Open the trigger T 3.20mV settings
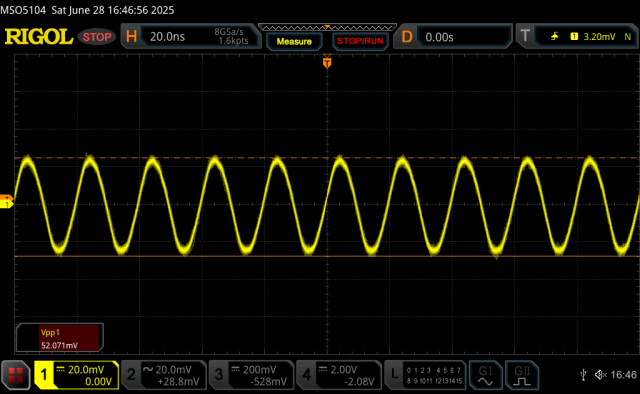 coord(576,37)
